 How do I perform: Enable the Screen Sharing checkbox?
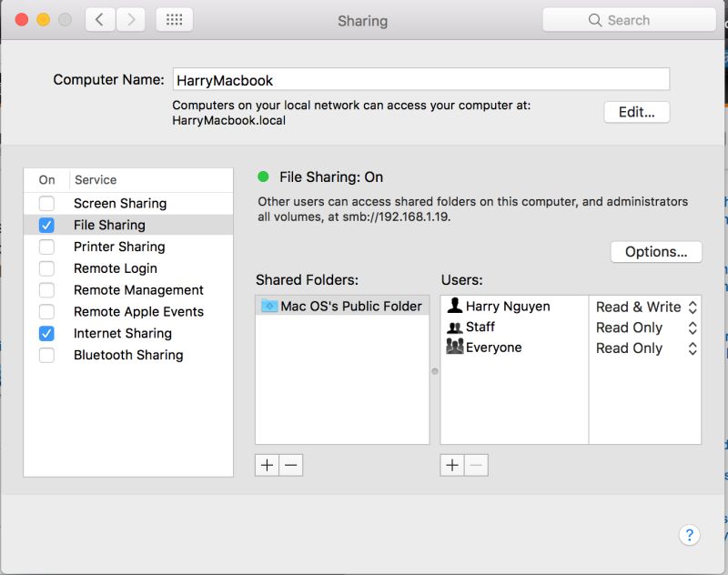[46, 203]
